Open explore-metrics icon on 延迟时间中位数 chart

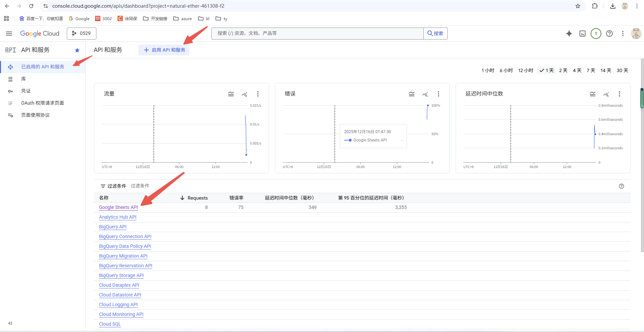coord(606,94)
